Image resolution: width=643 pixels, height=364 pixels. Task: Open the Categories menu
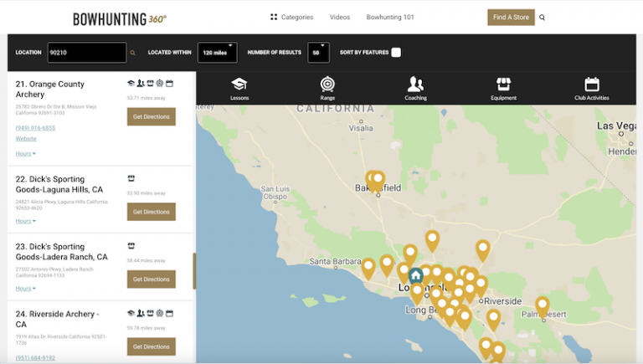coord(291,18)
